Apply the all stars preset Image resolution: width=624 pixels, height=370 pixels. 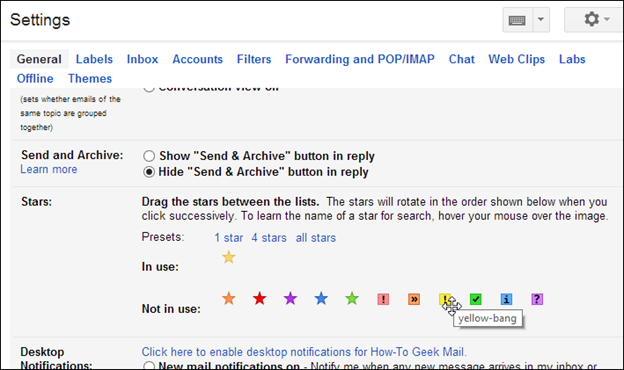coord(316,238)
